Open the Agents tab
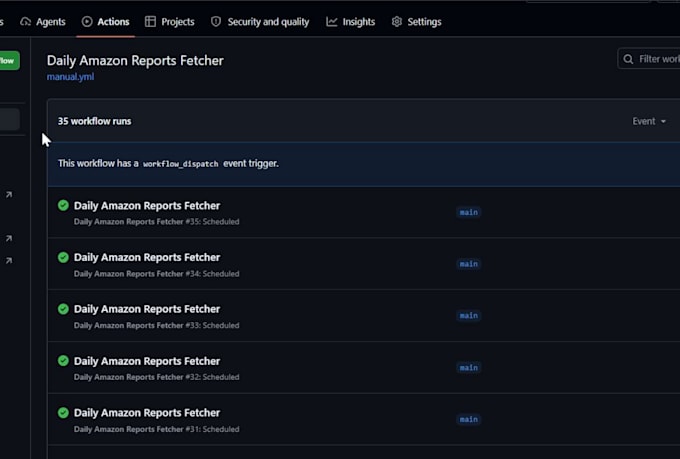680x459 pixels. [x=43, y=22]
